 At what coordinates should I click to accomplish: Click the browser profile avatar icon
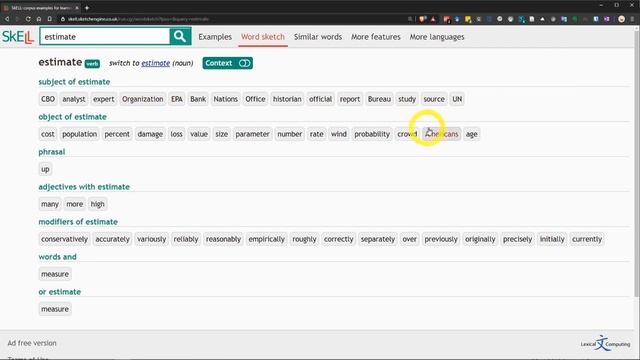click(621, 19)
